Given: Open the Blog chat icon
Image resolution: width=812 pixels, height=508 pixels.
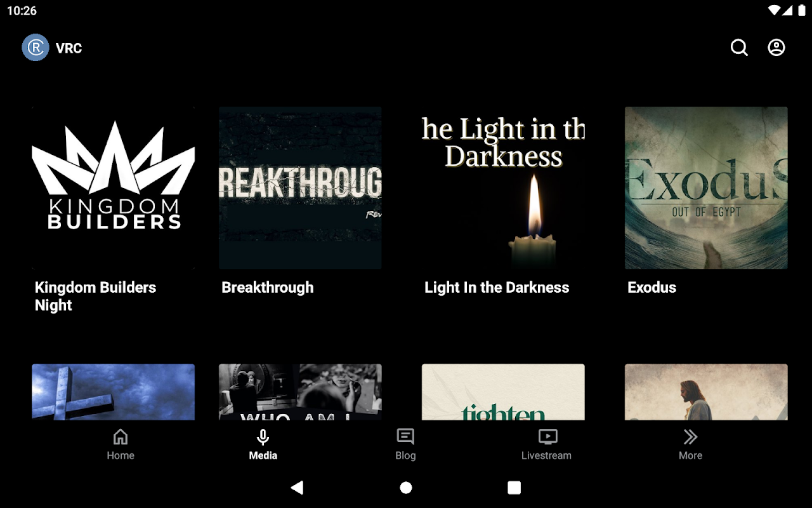Looking at the screenshot, I should click(405, 437).
